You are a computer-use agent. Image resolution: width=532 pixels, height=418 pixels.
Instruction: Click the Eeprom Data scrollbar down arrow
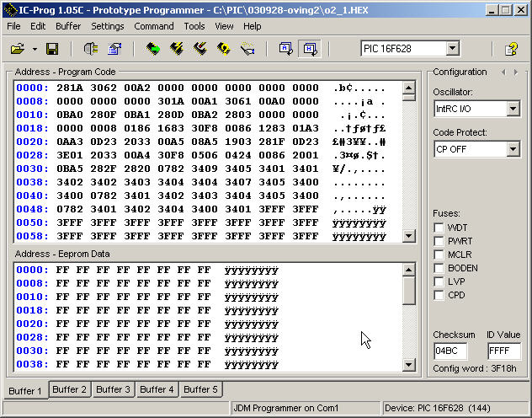pyautogui.click(x=409, y=364)
